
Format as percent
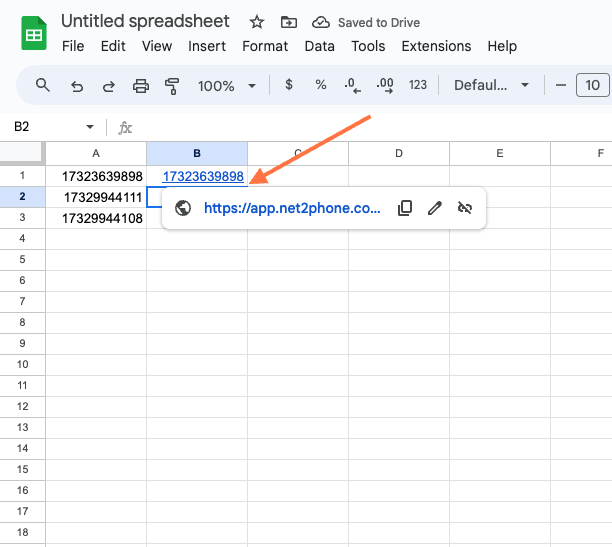(x=321, y=84)
